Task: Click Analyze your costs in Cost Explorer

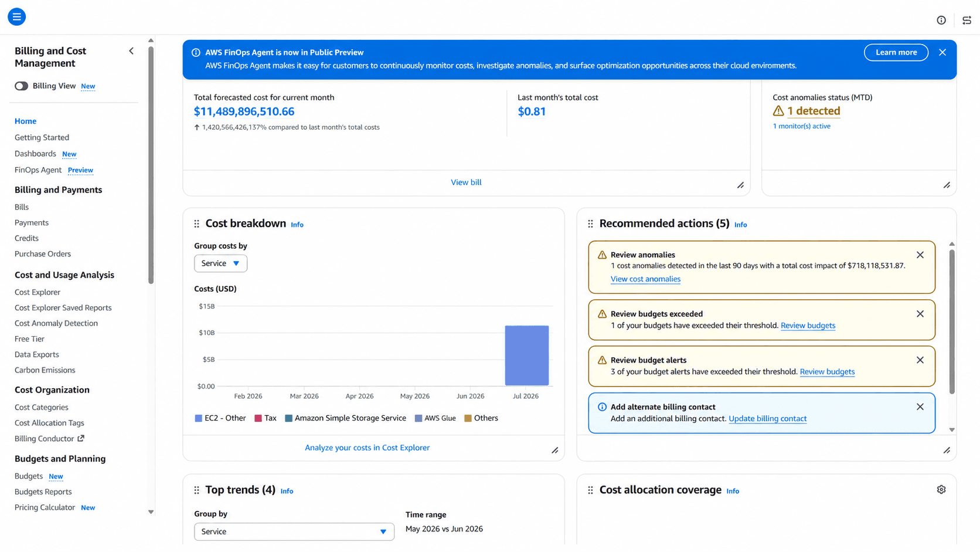Action: (367, 448)
